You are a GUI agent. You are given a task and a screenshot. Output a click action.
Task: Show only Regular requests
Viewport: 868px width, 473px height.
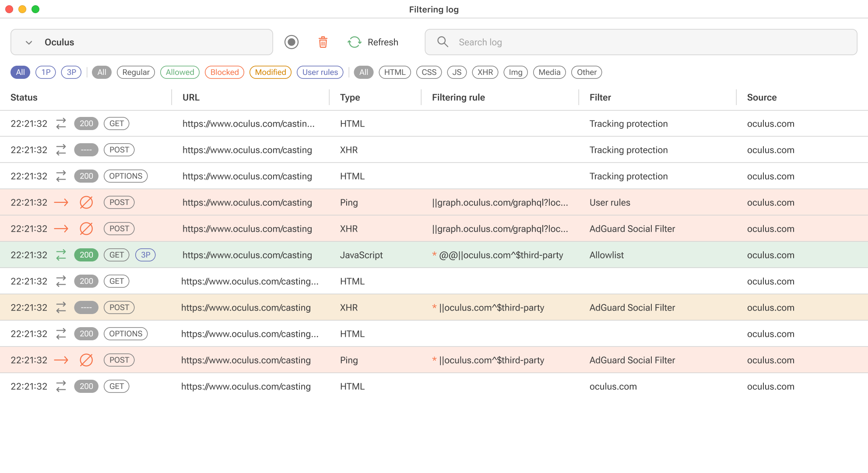tap(136, 72)
